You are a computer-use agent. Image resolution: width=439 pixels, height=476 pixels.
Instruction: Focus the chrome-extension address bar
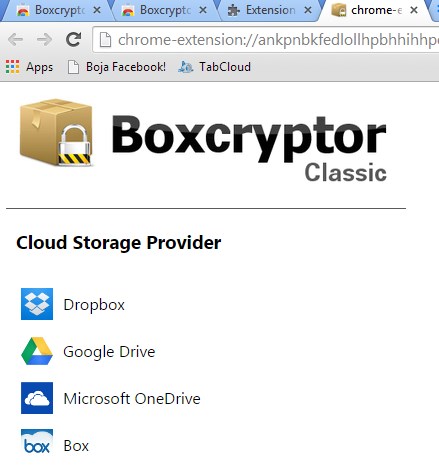(267, 40)
